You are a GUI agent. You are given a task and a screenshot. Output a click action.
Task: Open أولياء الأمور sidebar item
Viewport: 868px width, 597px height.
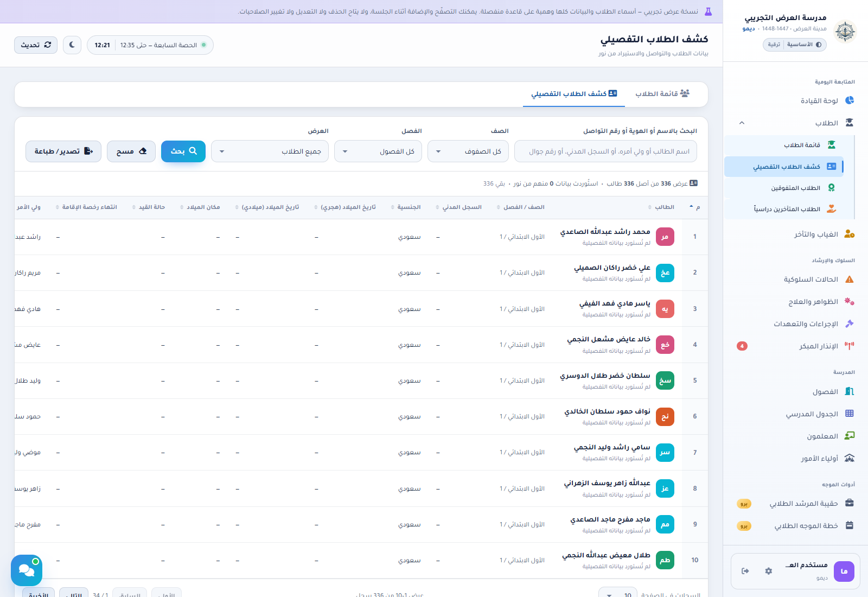(794, 459)
